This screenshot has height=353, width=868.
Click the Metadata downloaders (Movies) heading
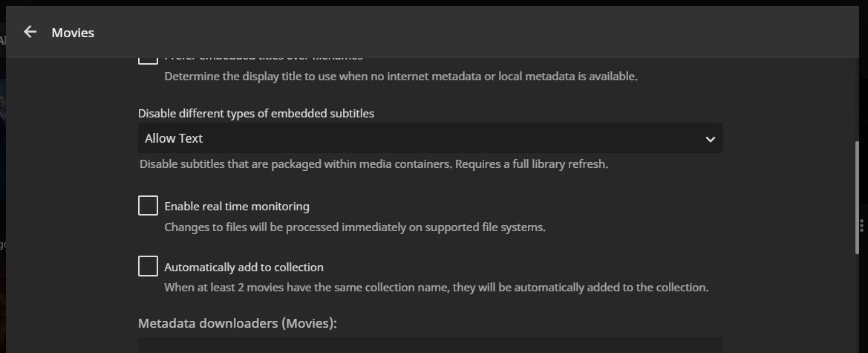237,323
